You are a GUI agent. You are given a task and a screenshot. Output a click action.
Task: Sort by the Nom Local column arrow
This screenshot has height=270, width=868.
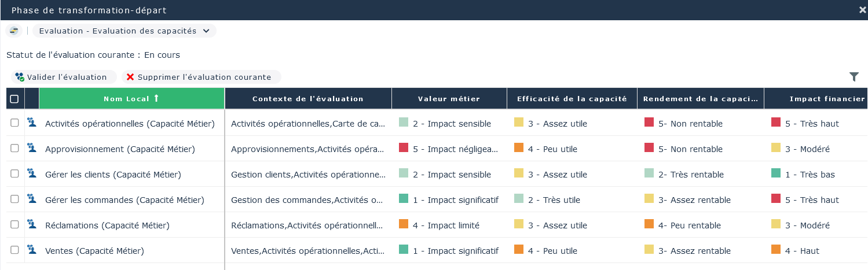156,98
